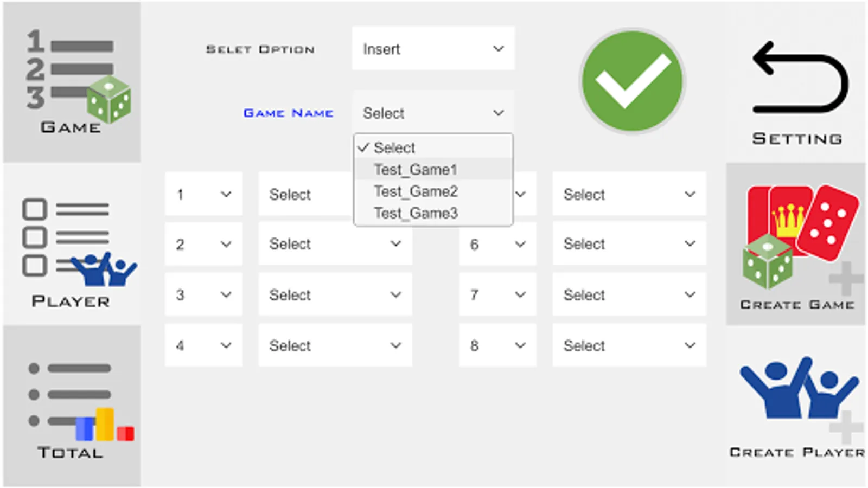Choose Test_Game1 from the dropdown list

click(416, 170)
